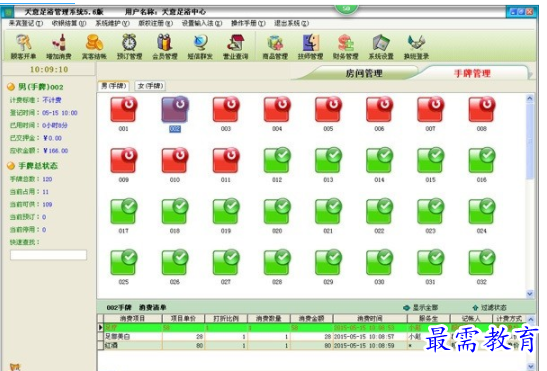Click the 换班登录 handshake icon
This screenshot has width=547, height=371.
click(x=416, y=46)
